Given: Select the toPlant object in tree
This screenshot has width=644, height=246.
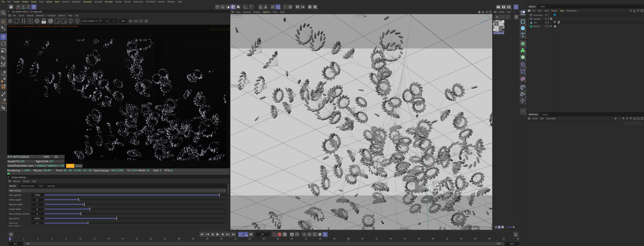Looking at the screenshot, I should pyautogui.click(x=536, y=26).
